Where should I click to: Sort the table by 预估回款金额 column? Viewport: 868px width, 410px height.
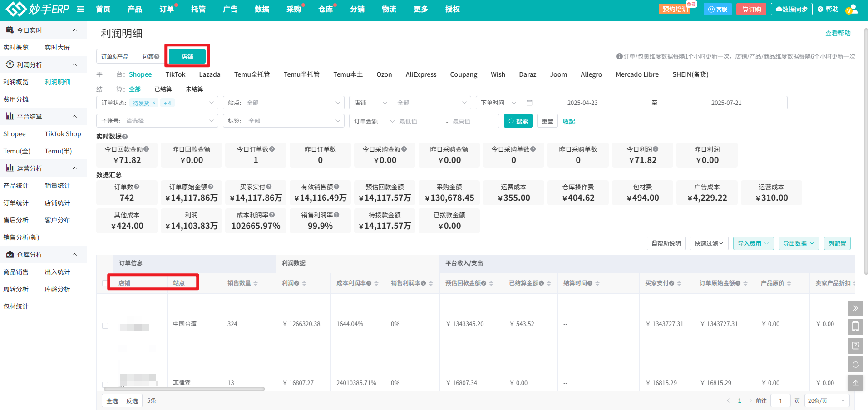pos(491,283)
